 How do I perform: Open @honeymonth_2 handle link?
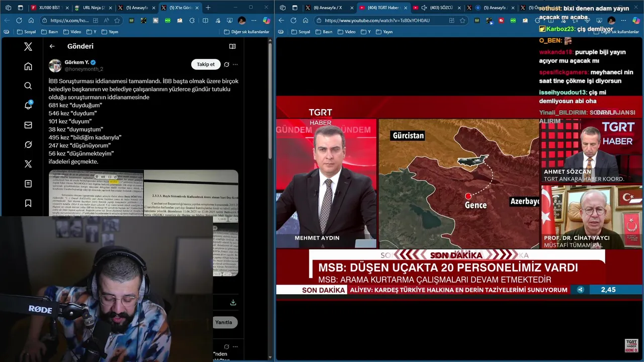[84, 69]
